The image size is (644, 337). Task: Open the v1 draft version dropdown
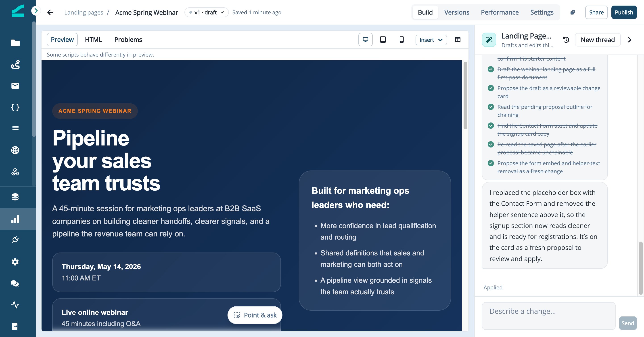(x=207, y=12)
